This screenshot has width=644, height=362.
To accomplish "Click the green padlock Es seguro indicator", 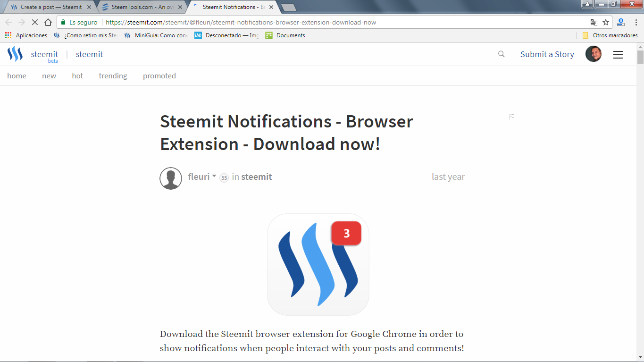I will pyautogui.click(x=79, y=22).
